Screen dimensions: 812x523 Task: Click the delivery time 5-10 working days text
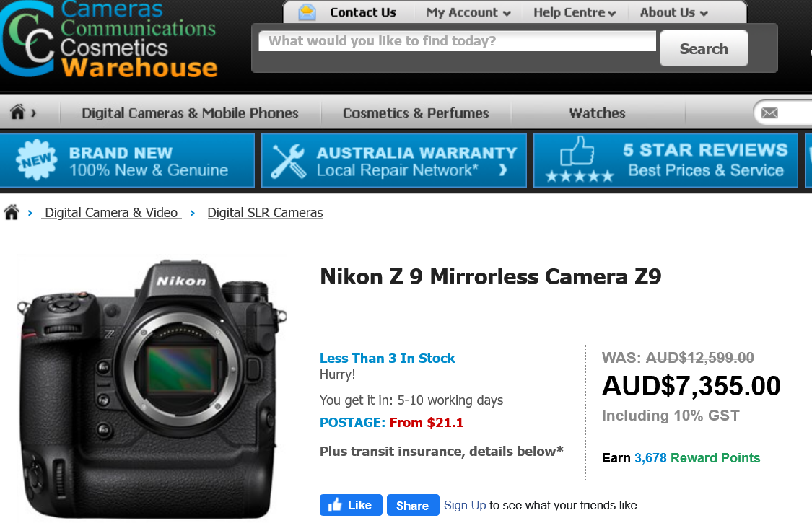pyautogui.click(x=411, y=400)
